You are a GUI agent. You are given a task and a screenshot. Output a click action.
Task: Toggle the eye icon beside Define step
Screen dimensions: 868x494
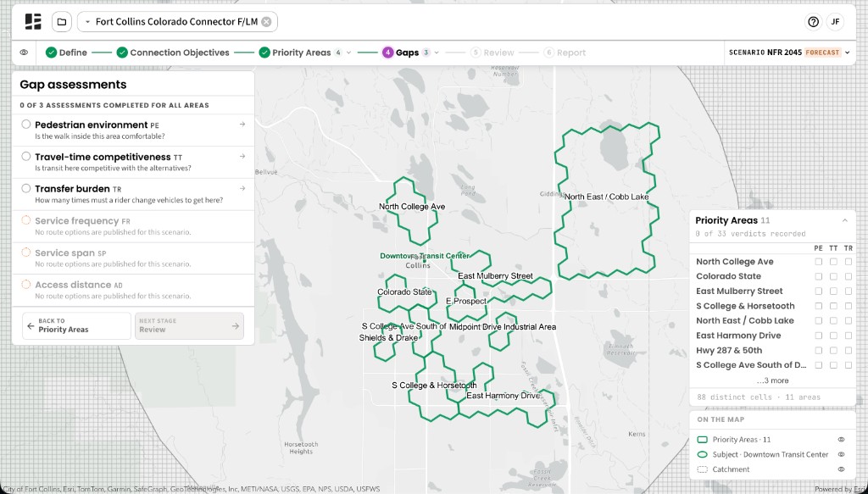click(x=24, y=53)
